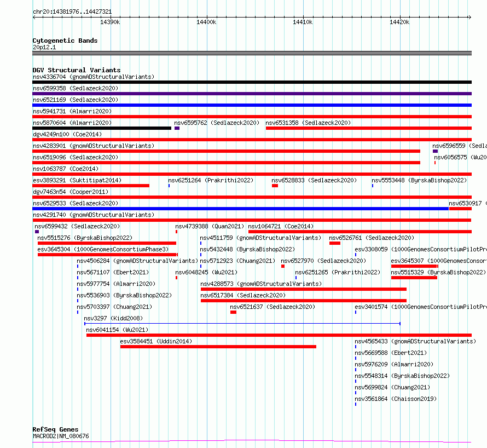Image resolution: width=487 pixels, height=448 pixels.
Task: Click nsv6251264 (Prakrithi2022) label
Action: 211,180
